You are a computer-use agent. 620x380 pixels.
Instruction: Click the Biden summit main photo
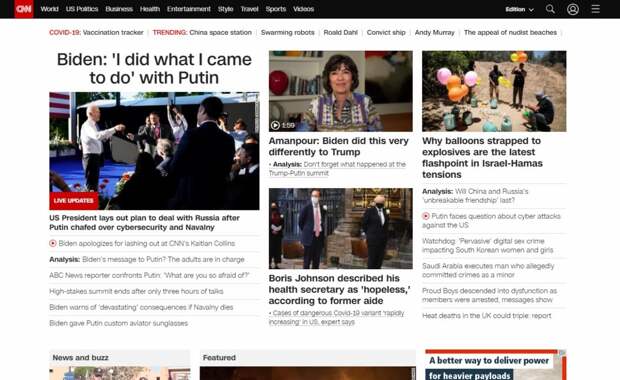click(x=154, y=151)
